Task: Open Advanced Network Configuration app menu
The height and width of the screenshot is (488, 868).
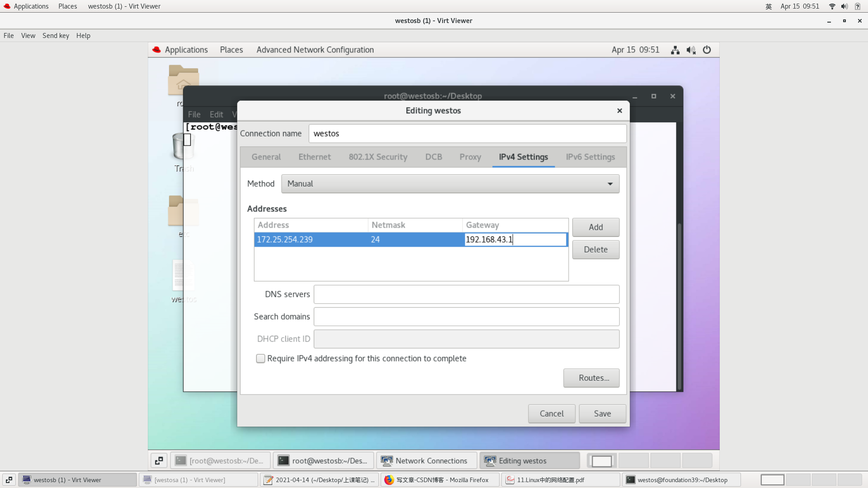Action: [x=315, y=50]
